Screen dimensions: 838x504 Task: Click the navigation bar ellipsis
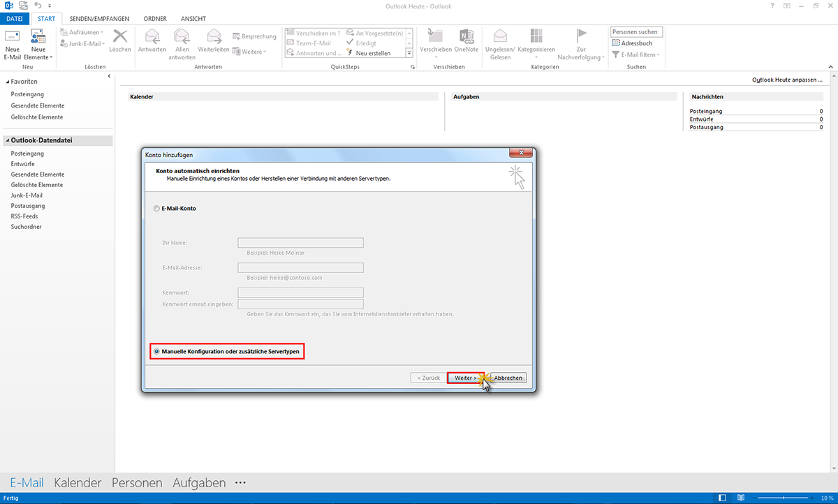click(x=241, y=482)
